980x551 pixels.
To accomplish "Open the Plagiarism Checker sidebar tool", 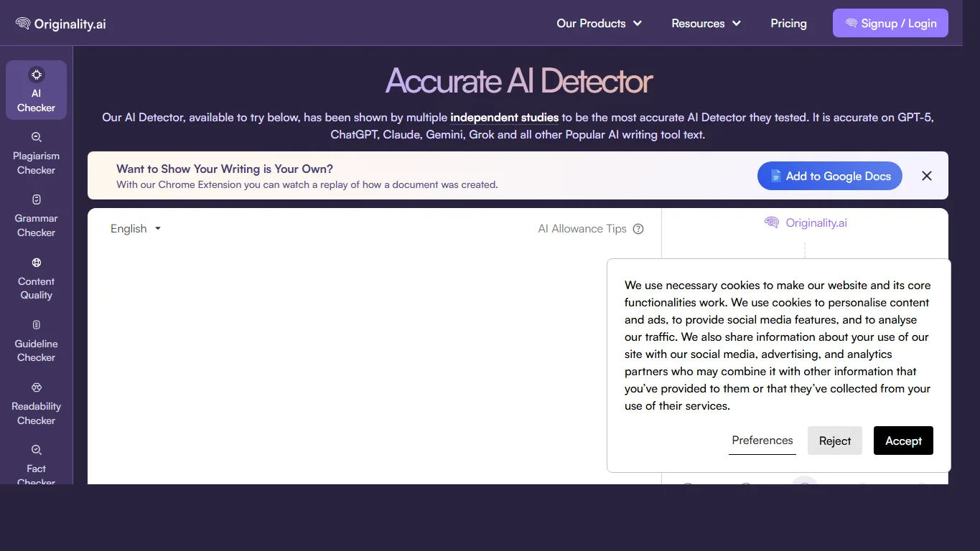I will pos(36,154).
